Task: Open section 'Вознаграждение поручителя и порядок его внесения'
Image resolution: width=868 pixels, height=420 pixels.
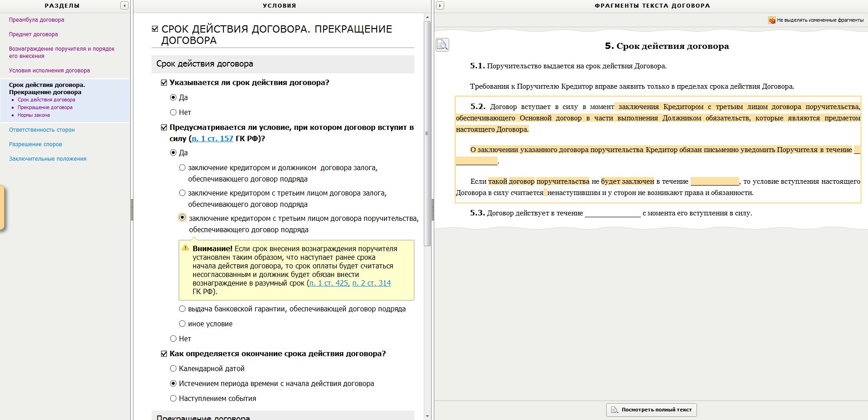Action: (x=62, y=52)
